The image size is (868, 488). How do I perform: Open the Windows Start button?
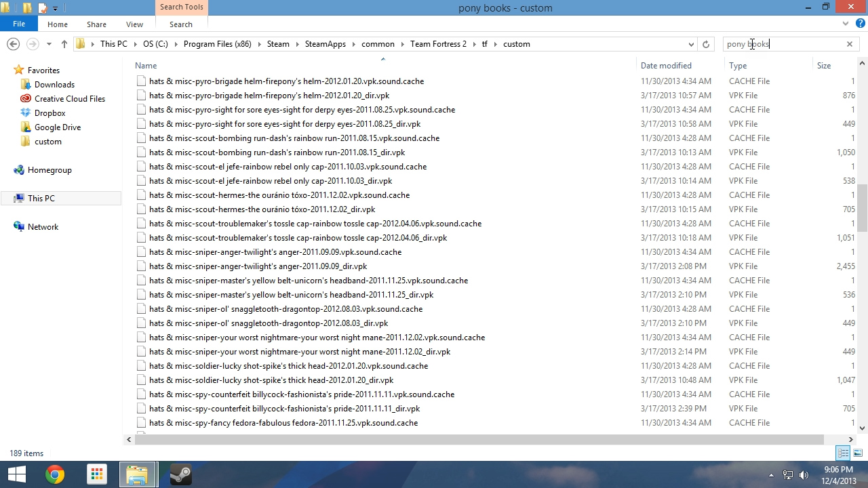click(x=16, y=474)
